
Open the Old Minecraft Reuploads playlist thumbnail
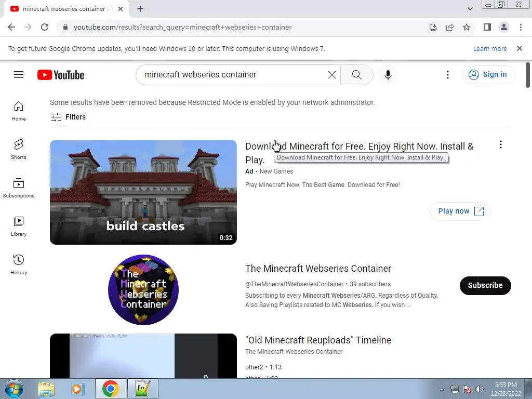coord(143,356)
